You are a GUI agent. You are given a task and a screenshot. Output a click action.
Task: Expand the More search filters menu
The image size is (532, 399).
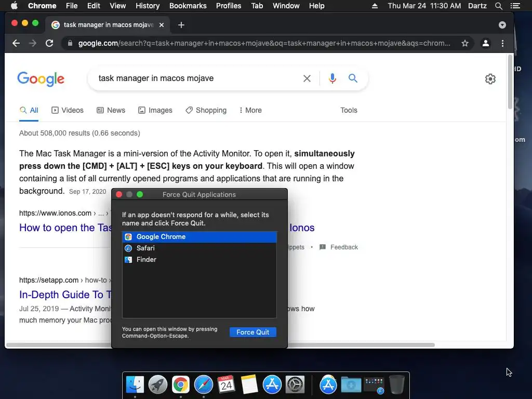[x=250, y=110]
